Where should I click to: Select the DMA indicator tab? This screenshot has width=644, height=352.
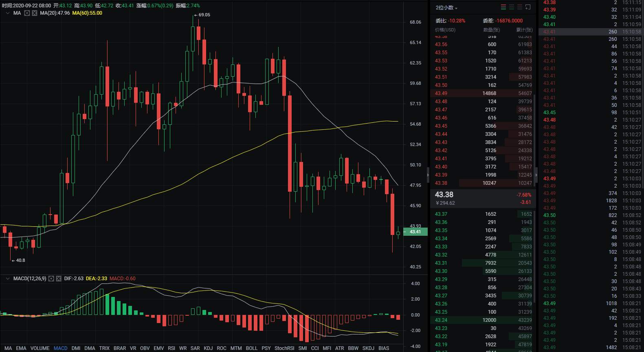pyautogui.click(x=90, y=348)
